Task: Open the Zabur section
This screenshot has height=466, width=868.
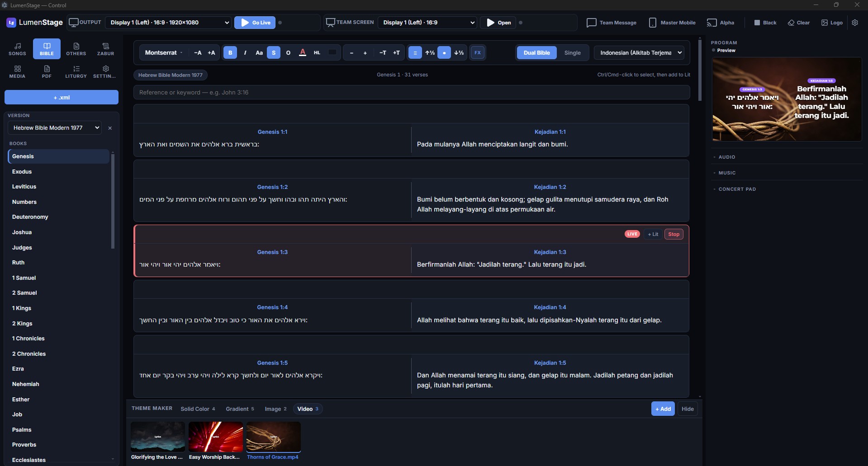Action: 105,49
